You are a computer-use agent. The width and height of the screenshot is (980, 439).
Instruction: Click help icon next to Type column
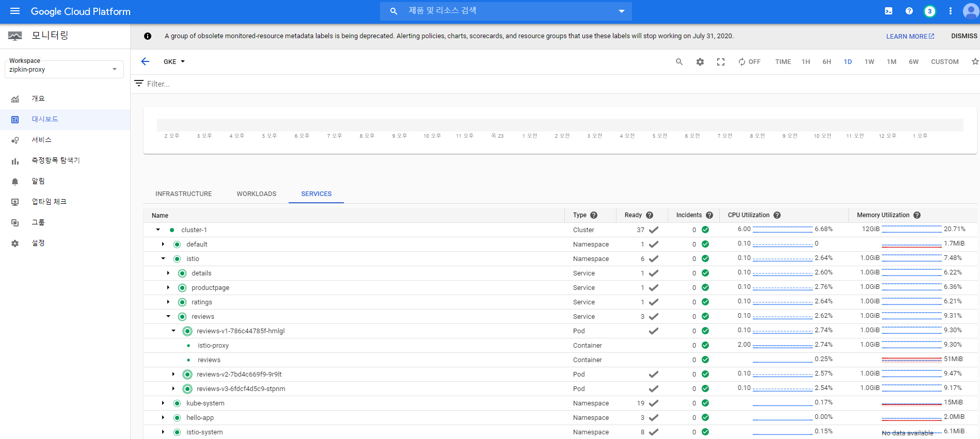pos(594,215)
